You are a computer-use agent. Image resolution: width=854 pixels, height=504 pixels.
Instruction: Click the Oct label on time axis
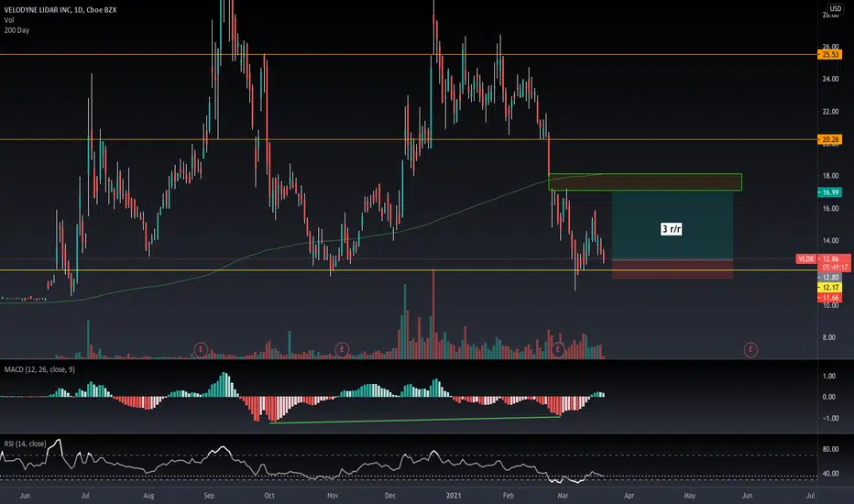[269, 495]
